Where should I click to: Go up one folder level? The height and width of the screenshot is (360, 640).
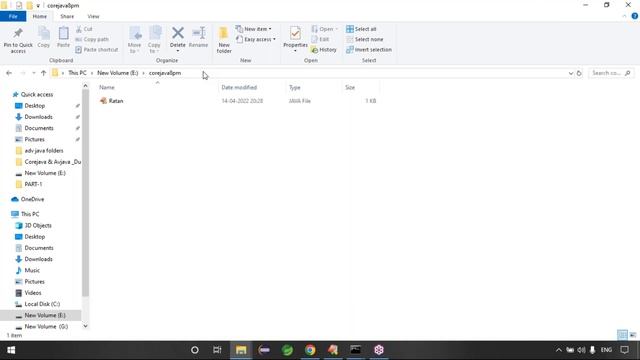[43, 73]
